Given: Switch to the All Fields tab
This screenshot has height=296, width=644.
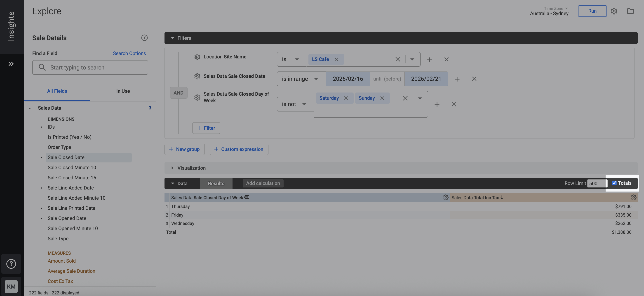Looking at the screenshot, I should tap(57, 91).
